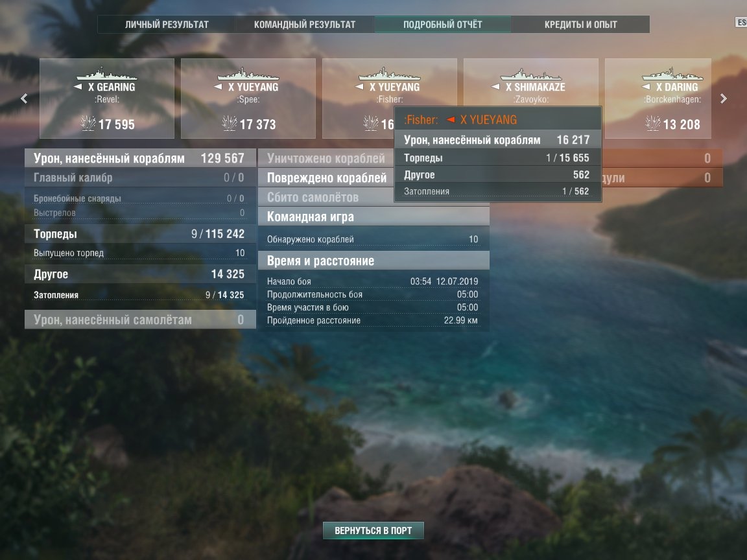Click the left carousel arrow of ship cards
Screen dimensions: 747x560
coord(24,99)
